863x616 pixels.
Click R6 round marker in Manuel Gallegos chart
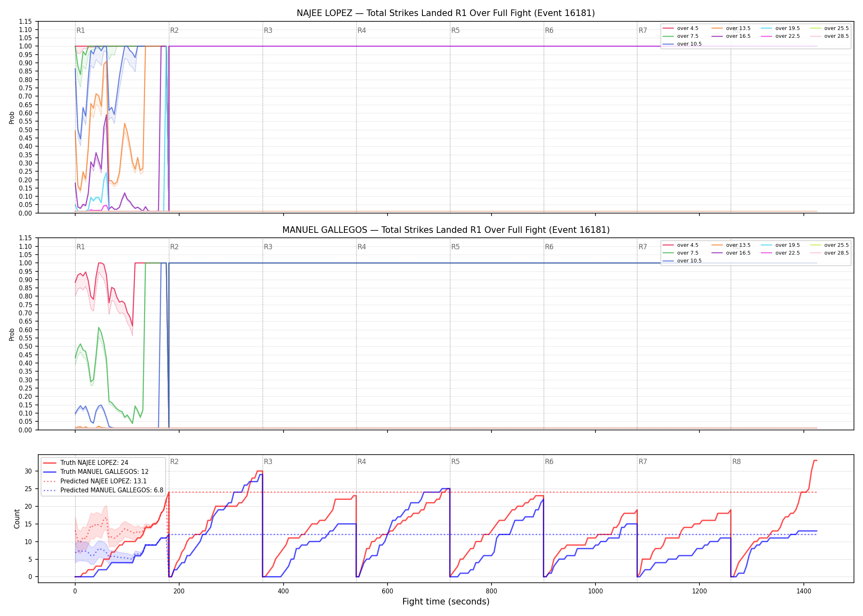point(549,247)
